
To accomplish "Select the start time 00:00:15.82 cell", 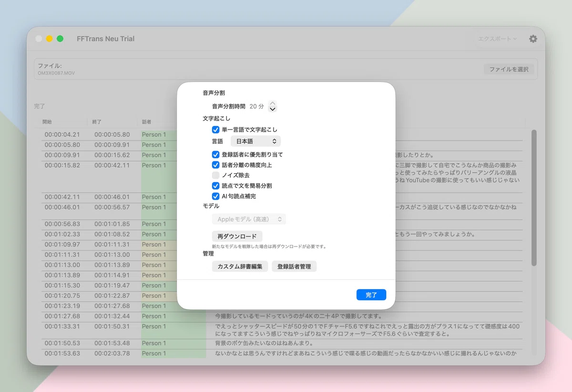I will tap(62, 165).
